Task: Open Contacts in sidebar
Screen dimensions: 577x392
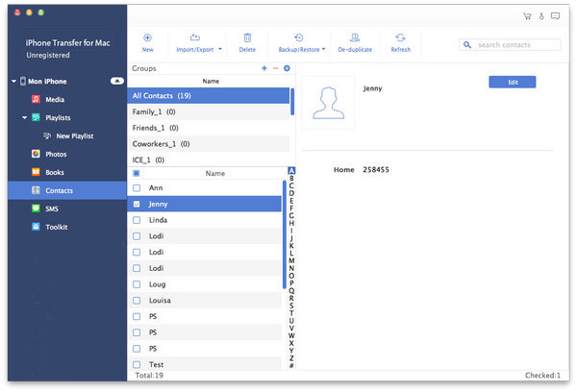Action: click(x=67, y=190)
